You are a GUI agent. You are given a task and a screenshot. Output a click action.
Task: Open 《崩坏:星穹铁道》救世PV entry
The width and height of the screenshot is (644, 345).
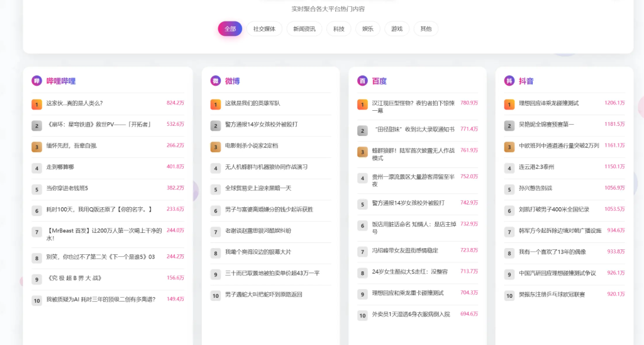click(99, 124)
